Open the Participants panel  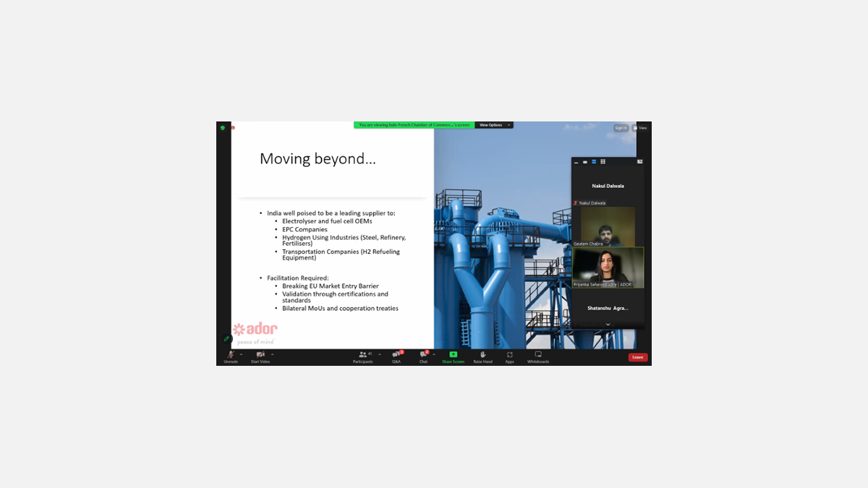(x=363, y=356)
